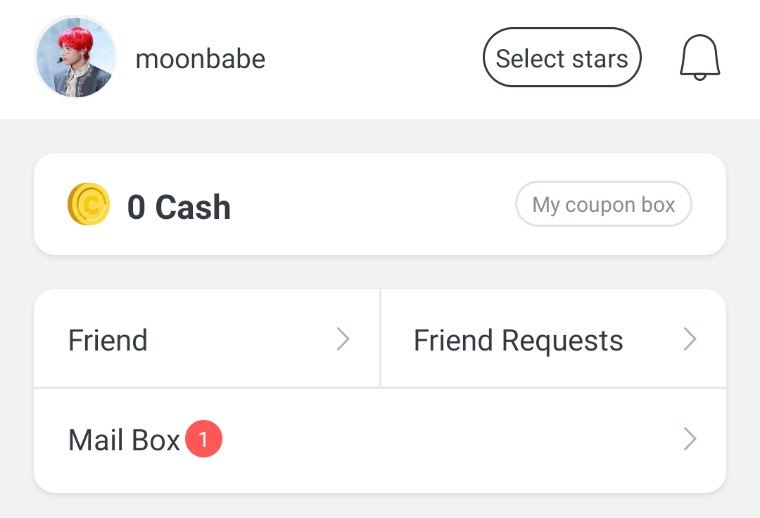
Task: Click the gold coin icon
Action: point(89,205)
